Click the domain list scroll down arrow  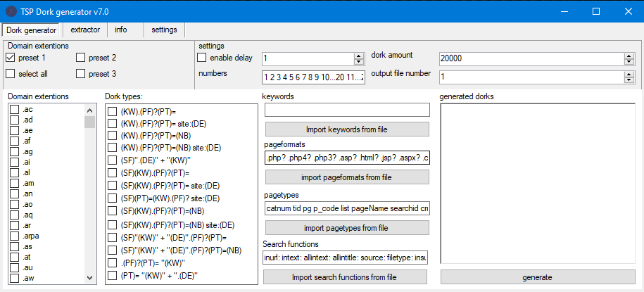coord(90,278)
